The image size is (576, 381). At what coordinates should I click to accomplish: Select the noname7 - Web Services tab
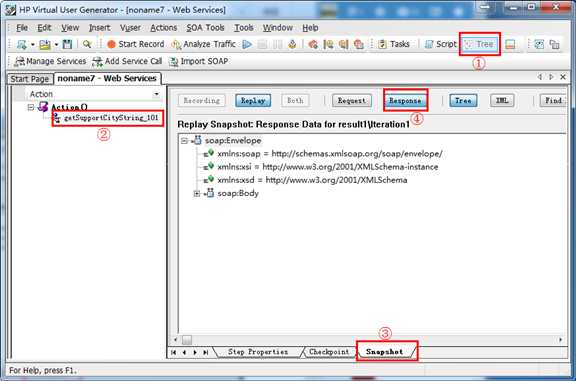point(107,78)
